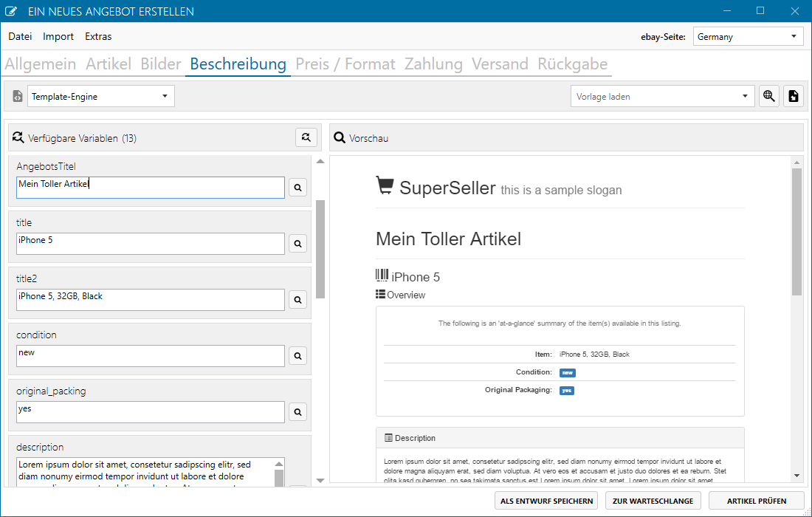Click the variables list scroll-up arrow
The width and height of the screenshot is (812, 517).
tap(320, 161)
